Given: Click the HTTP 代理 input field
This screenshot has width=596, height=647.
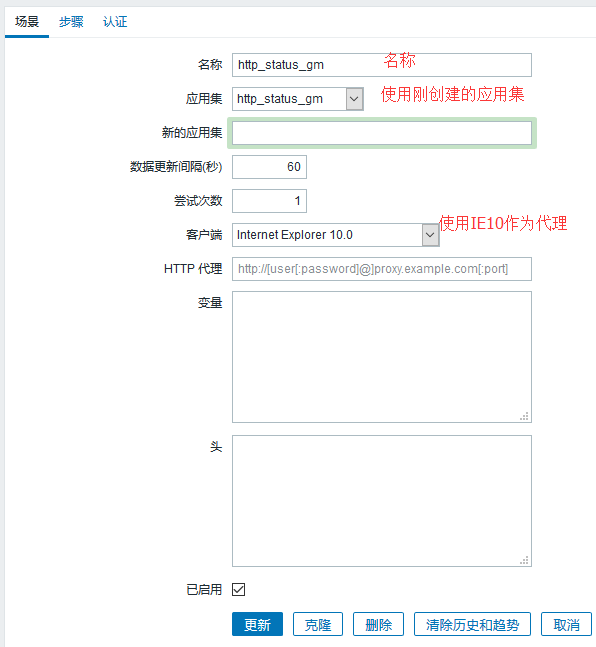Looking at the screenshot, I should point(382,269).
